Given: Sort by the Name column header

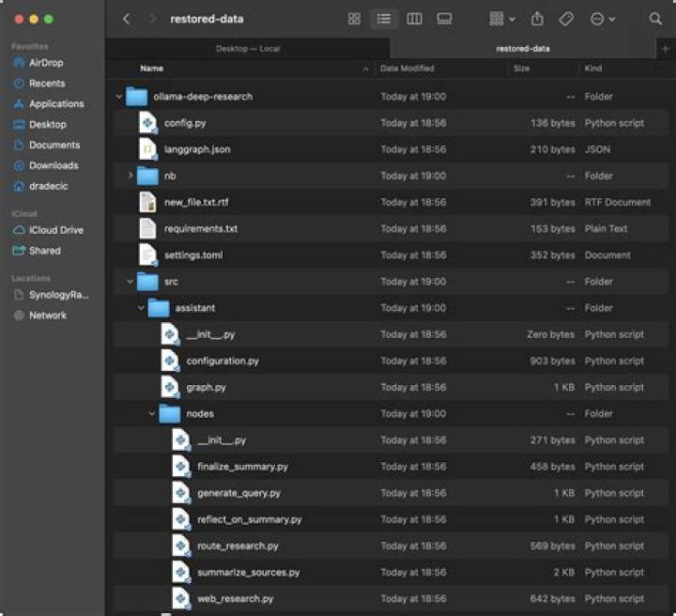Looking at the screenshot, I should click(151, 69).
